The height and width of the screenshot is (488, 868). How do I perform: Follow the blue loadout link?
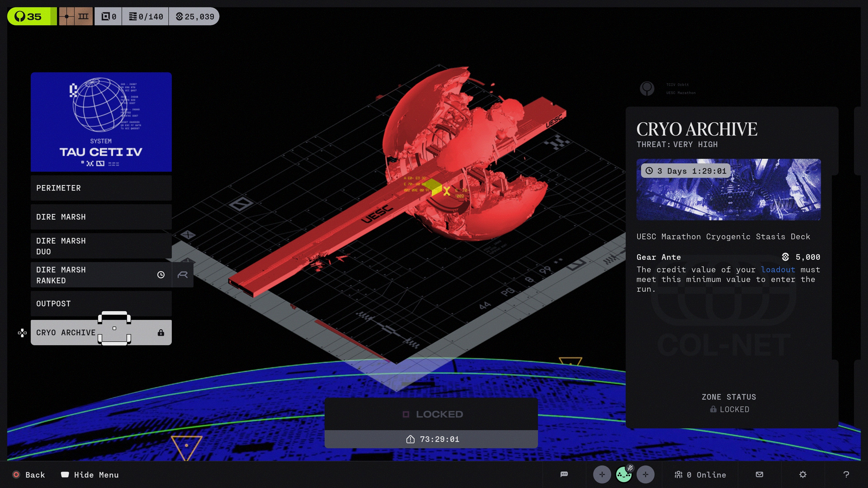pyautogui.click(x=778, y=270)
